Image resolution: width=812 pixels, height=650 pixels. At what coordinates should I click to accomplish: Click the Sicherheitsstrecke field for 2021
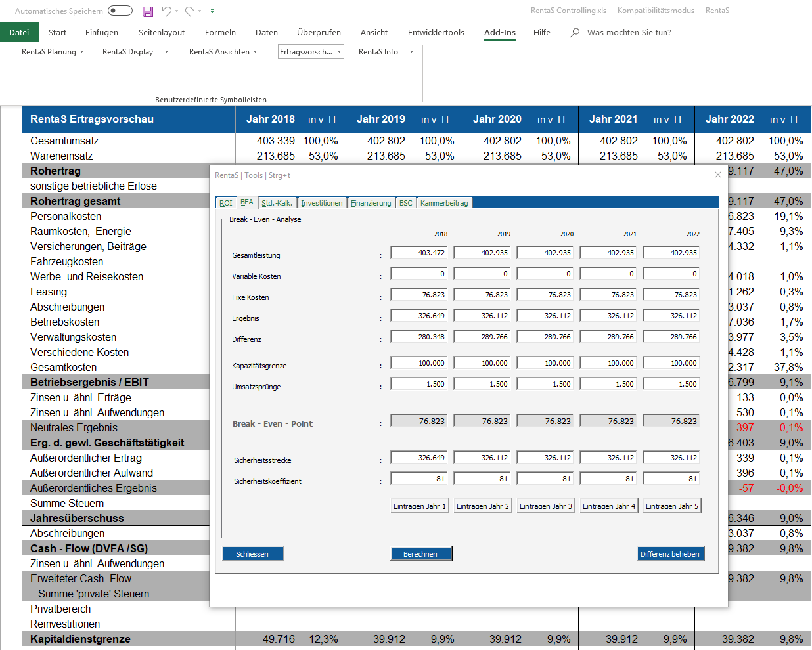pyautogui.click(x=608, y=458)
